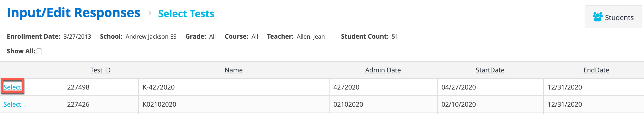
Task: Click the Test ID 227426 cell
Action: click(x=101, y=104)
